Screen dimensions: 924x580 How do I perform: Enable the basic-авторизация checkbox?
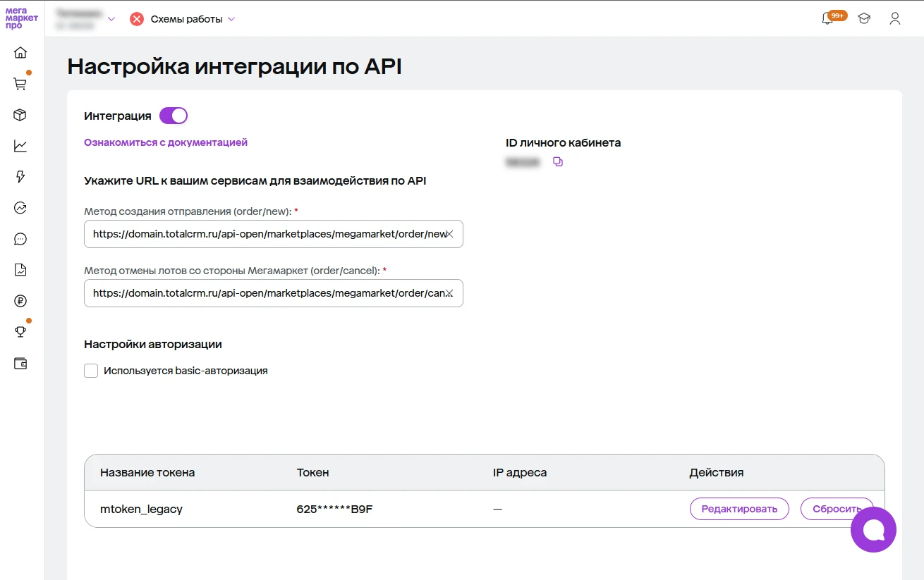point(91,370)
